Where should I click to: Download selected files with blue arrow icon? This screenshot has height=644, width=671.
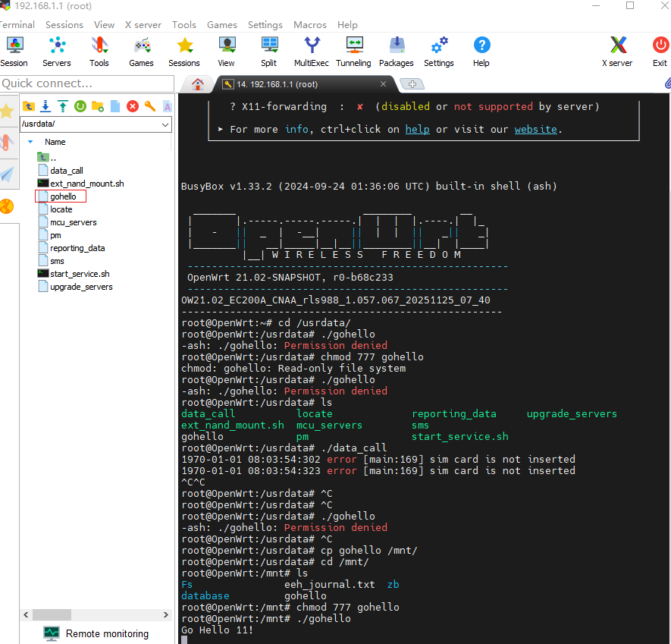point(45,106)
